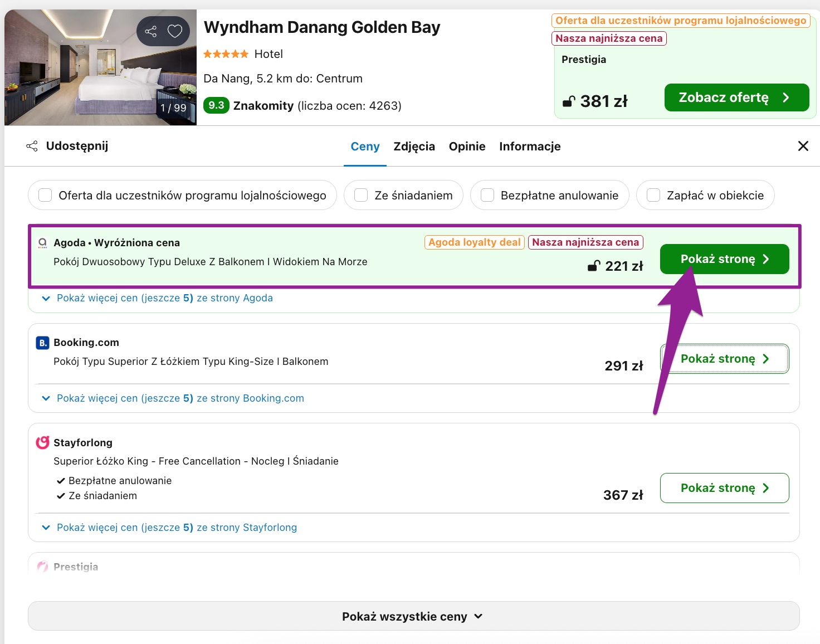Click the heart favorite icon on photo
This screenshot has width=820, height=644.
(x=175, y=31)
